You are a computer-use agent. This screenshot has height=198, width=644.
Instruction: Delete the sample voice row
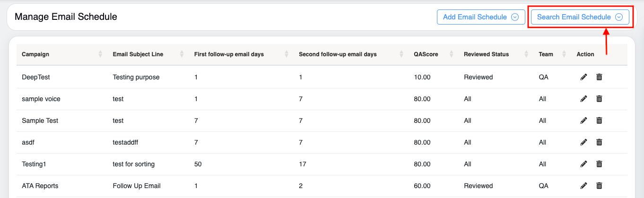599,99
